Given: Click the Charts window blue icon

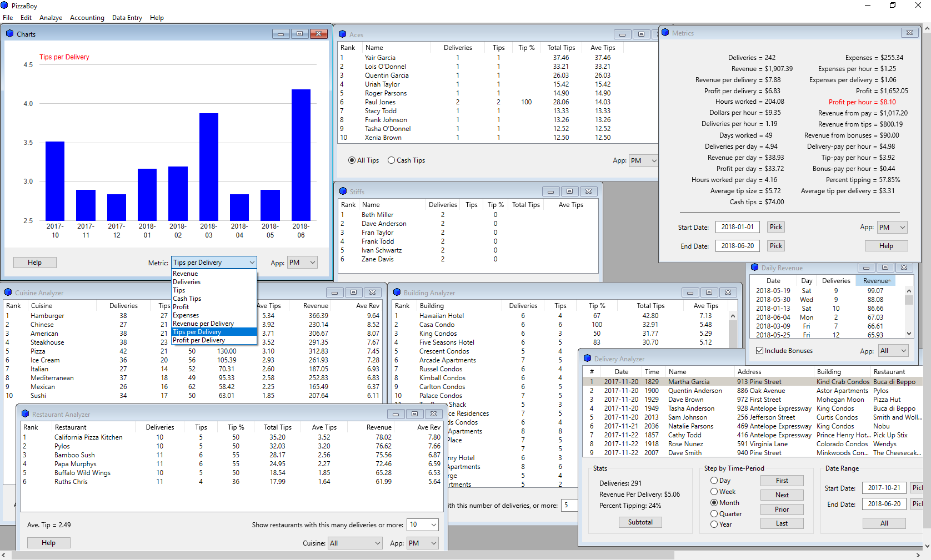Looking at the screenshot, I should coord(9,34).
